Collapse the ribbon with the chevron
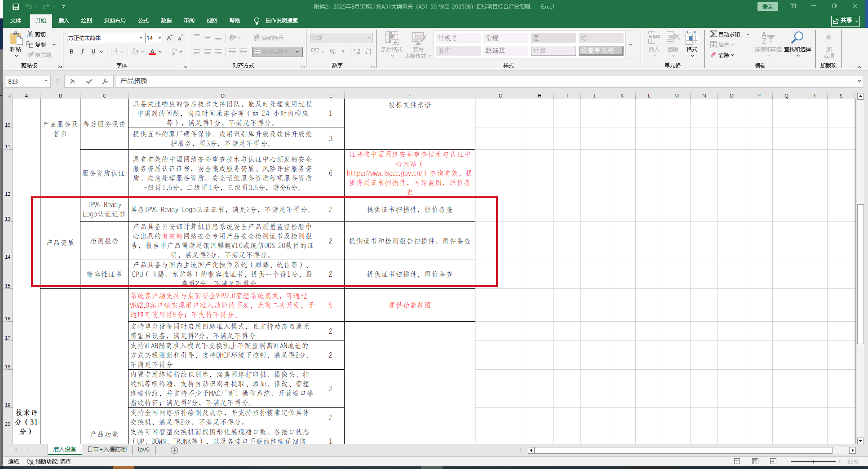 pos(859,67)
